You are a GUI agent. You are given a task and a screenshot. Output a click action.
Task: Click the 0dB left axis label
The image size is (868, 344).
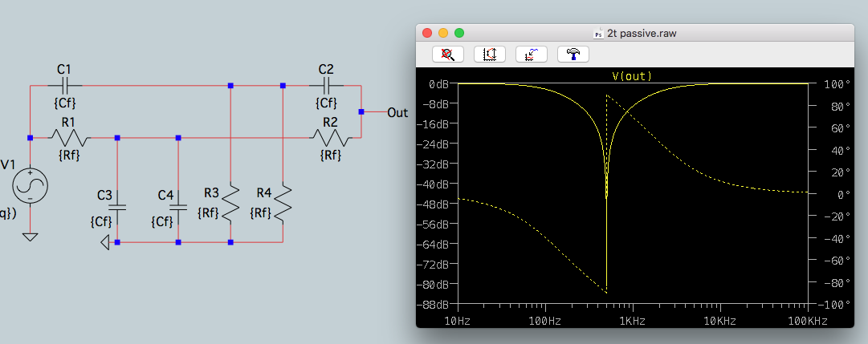pyautogui.click(x=438, y=83)
